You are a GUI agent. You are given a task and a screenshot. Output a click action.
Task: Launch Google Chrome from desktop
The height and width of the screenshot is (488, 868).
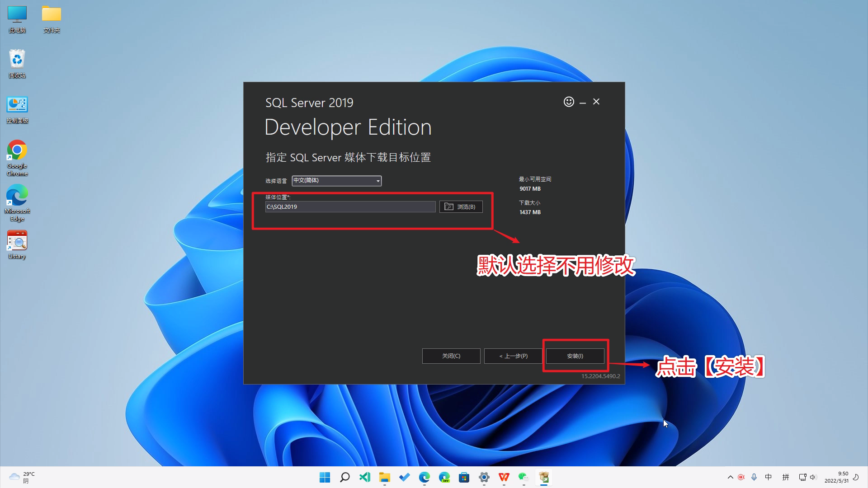pyautogui.click(x=17, y=158)
